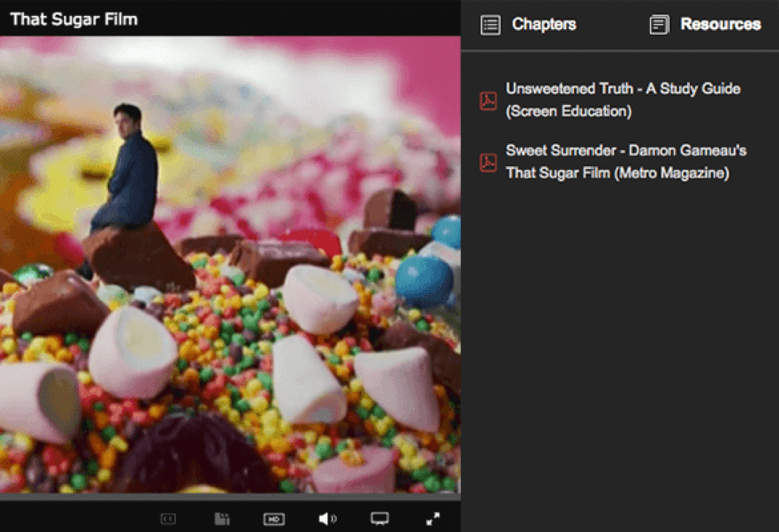779x532 pixels.
Task: Toggle HD video quality
Action: pos(274,519)
